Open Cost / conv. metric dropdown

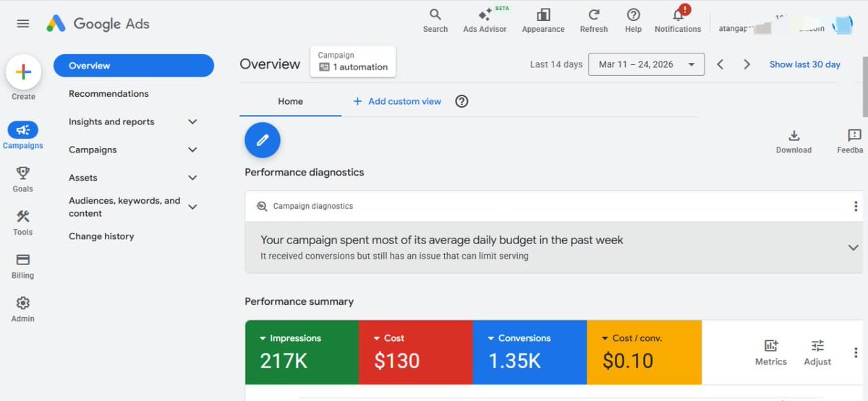(x=631, y=338)
